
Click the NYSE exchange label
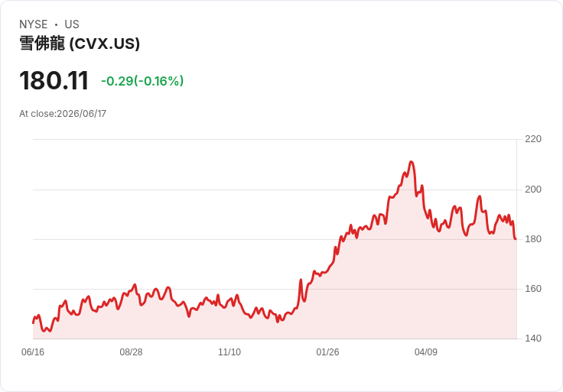(x=34, y=24)
